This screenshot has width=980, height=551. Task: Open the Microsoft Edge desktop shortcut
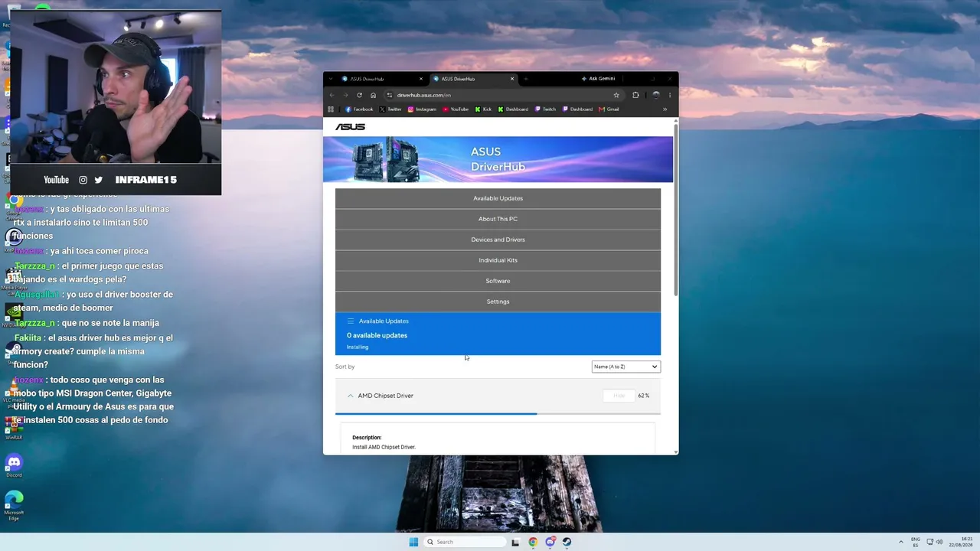coord(14,506)
